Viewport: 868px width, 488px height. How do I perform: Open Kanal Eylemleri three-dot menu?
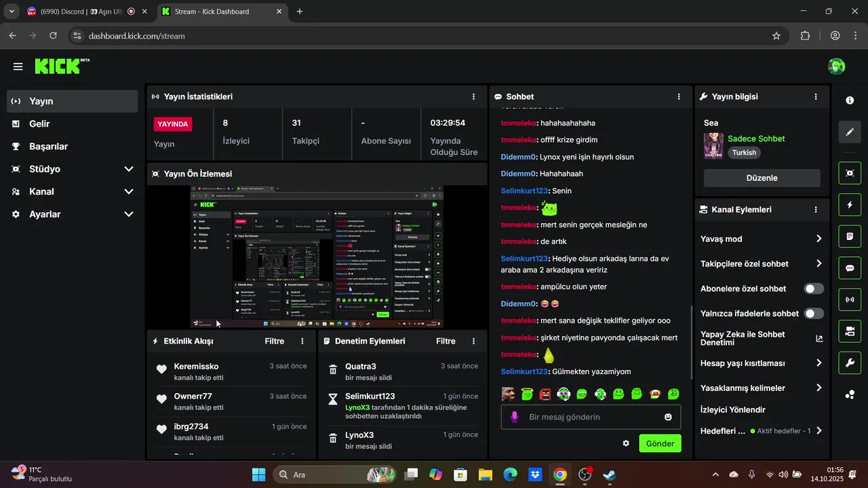click(816, 210)
